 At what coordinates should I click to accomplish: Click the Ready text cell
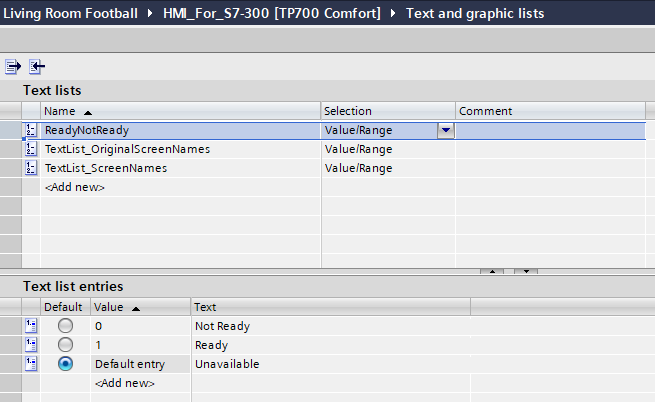coord(331,345)
